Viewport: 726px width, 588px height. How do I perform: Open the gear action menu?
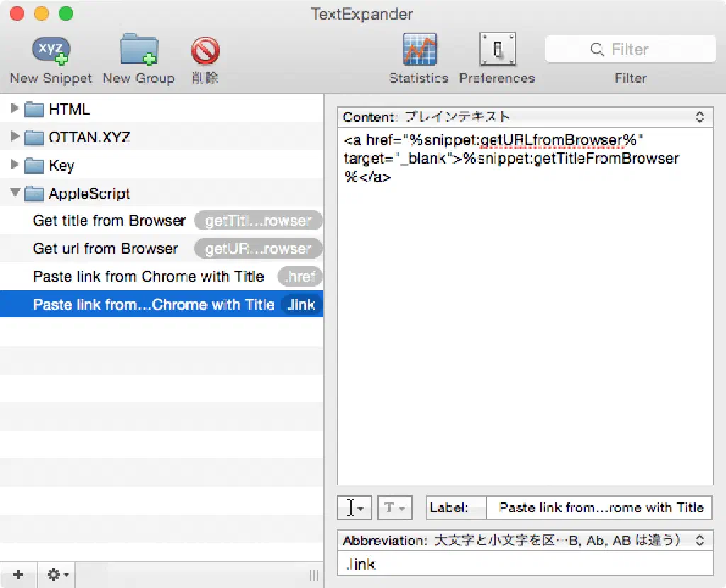pos(57,575)
